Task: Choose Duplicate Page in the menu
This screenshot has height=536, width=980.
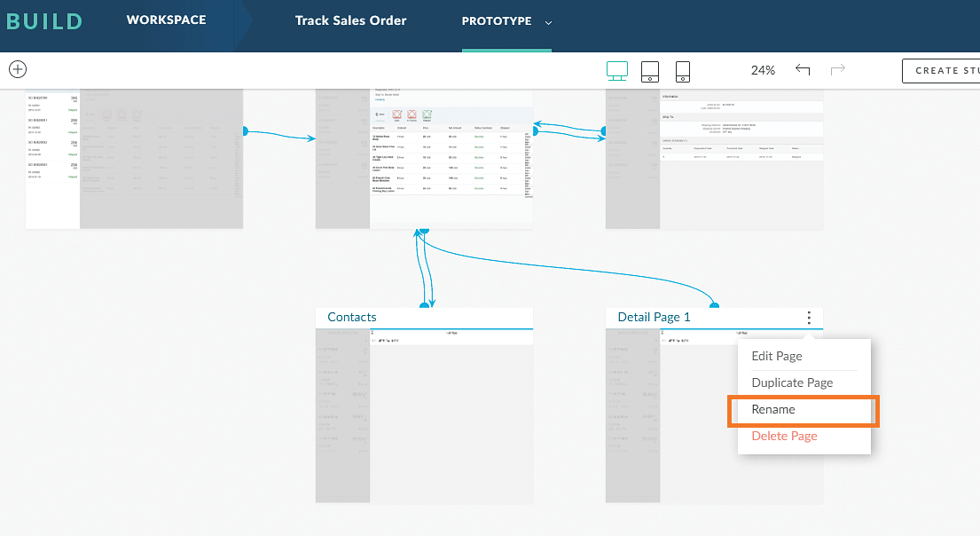Action: [x=792, y=382]
